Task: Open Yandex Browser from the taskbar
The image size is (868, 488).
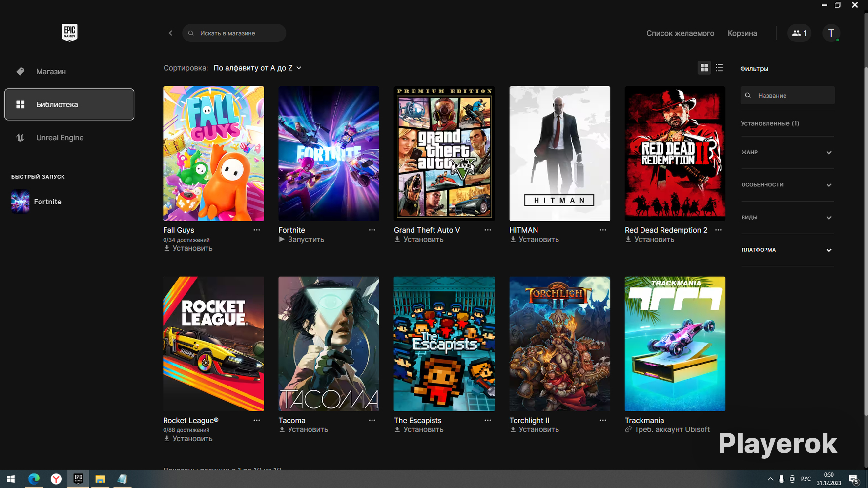Action: pos(56,479)
